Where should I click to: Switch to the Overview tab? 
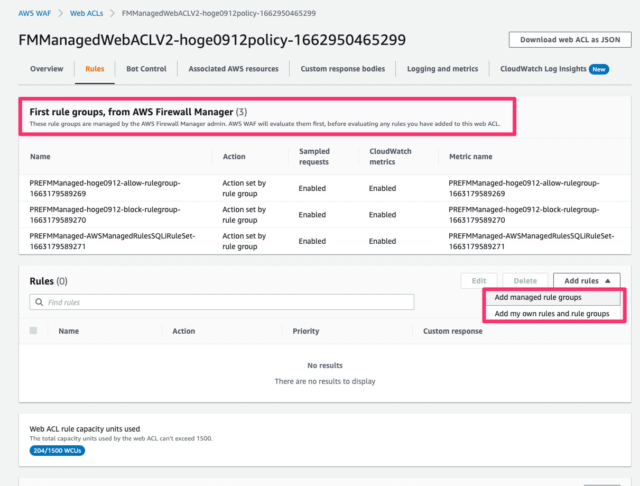[x=47, y=69]
